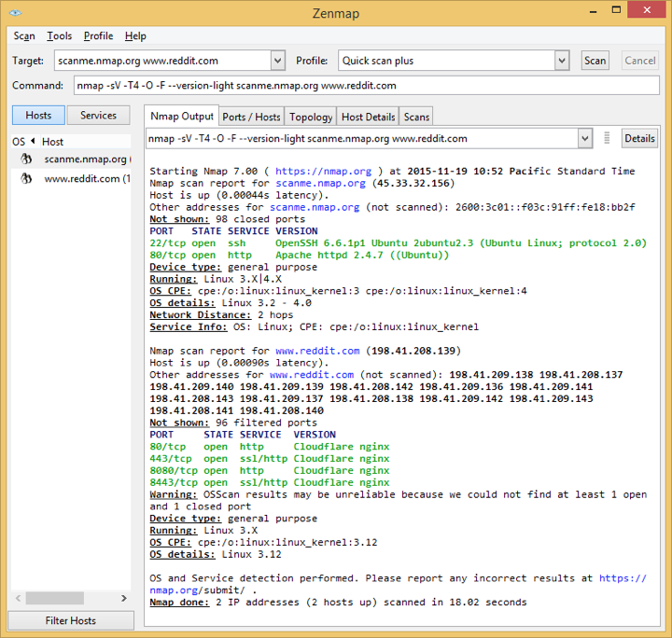This screenshot has width=672, height=638.
Task: Expand the Target dropdown list
Action: pyautogui.click(x=277, y=61)
